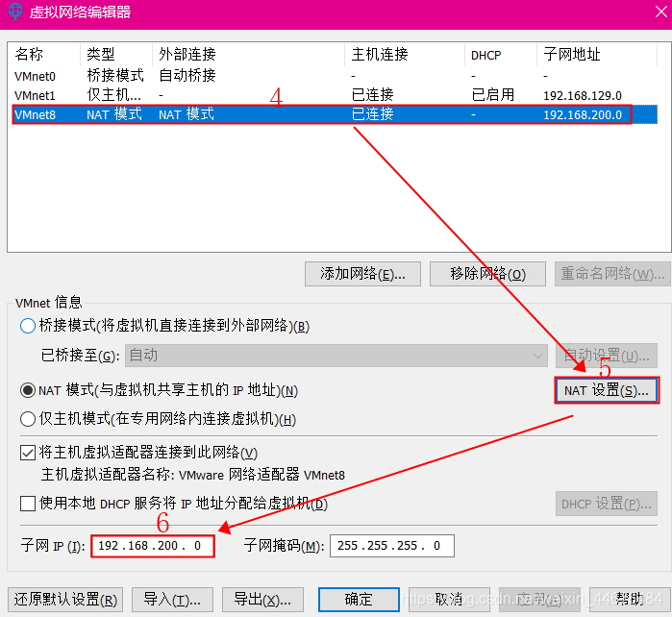The image size is (672, 617).
Task: Enable 使用本地 DHCP 服务 checkbox
Action: [28, 504]
